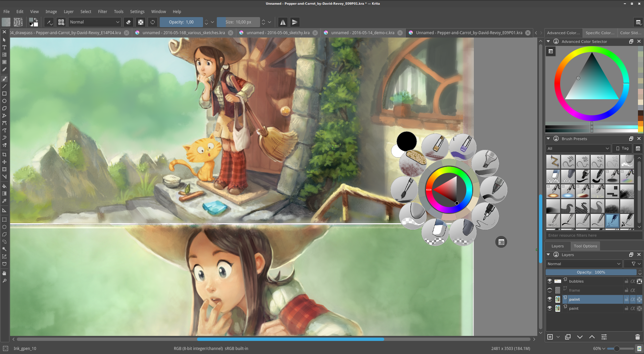Hide the bubbles layer
Image resolution: width=644 pixels, height=354 pixels.
point(549,281)
